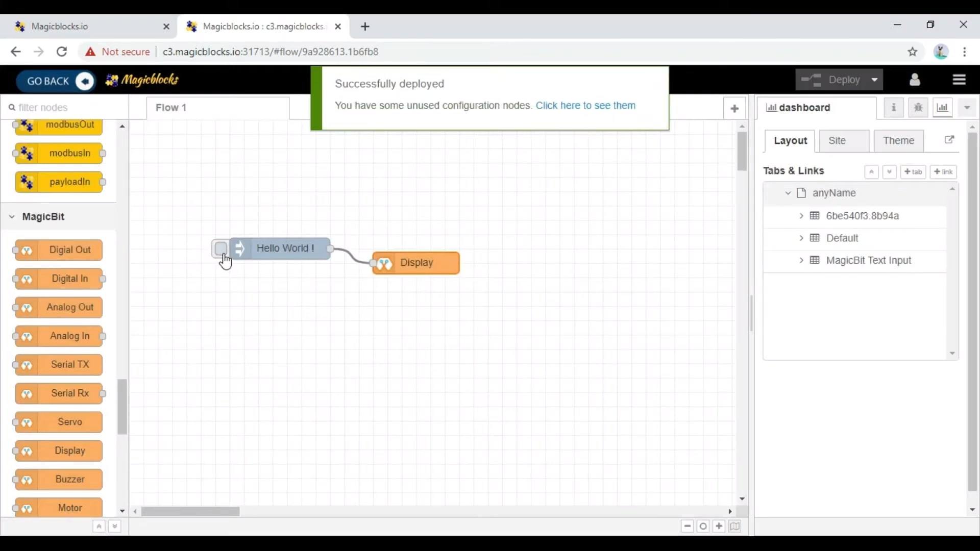Select the Serial TX palette node
Screen dimensions: 980x551
pos(59,365)
